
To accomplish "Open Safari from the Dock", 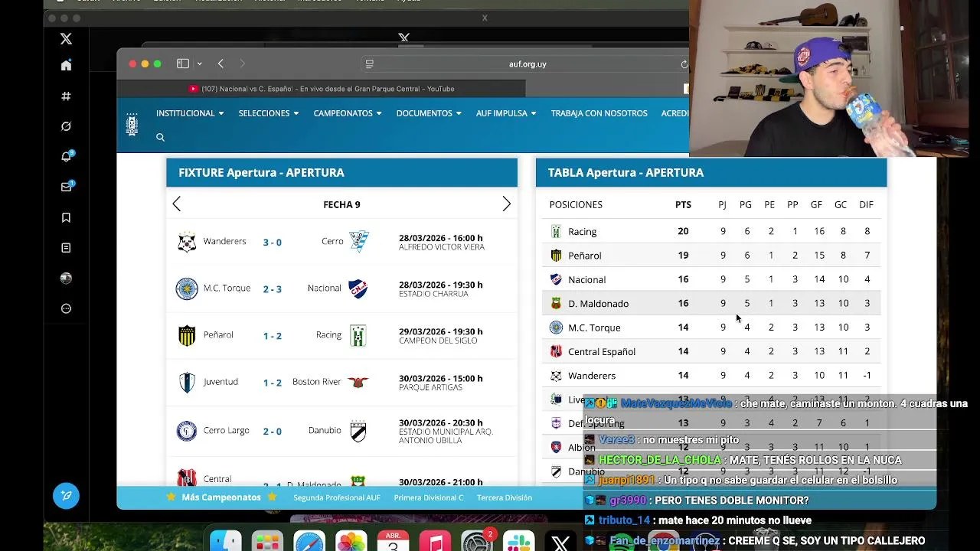I will pyautogui.click(x=309, y=541).
